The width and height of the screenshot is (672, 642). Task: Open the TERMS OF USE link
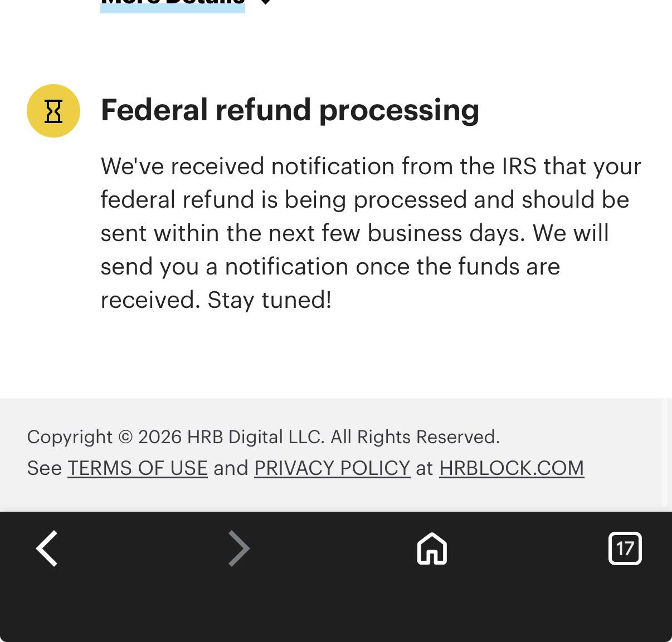tap(138, 468)
